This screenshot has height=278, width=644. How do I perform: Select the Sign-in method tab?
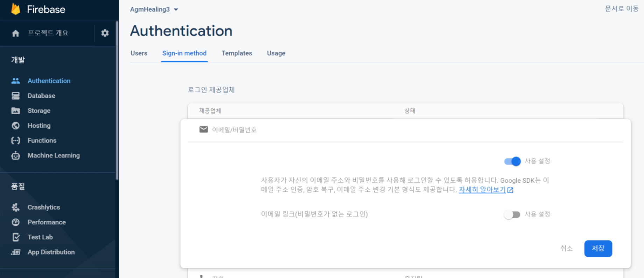(184, 53)
